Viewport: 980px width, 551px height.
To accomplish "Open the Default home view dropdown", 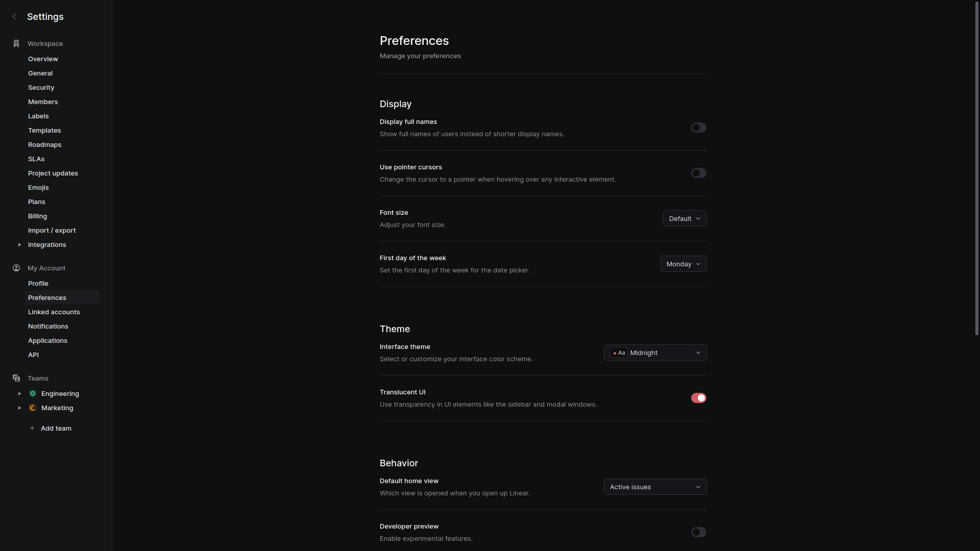I will 653,486.
